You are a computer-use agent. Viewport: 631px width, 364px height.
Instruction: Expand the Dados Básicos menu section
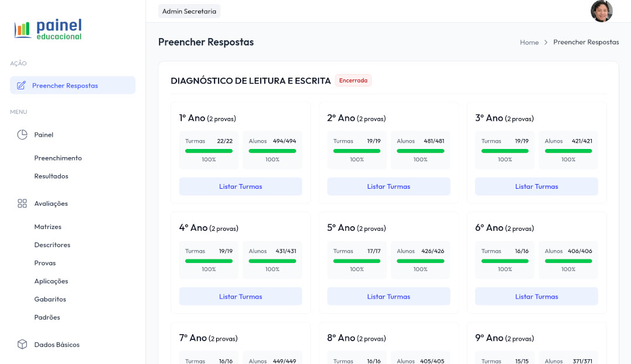[57, 344]
